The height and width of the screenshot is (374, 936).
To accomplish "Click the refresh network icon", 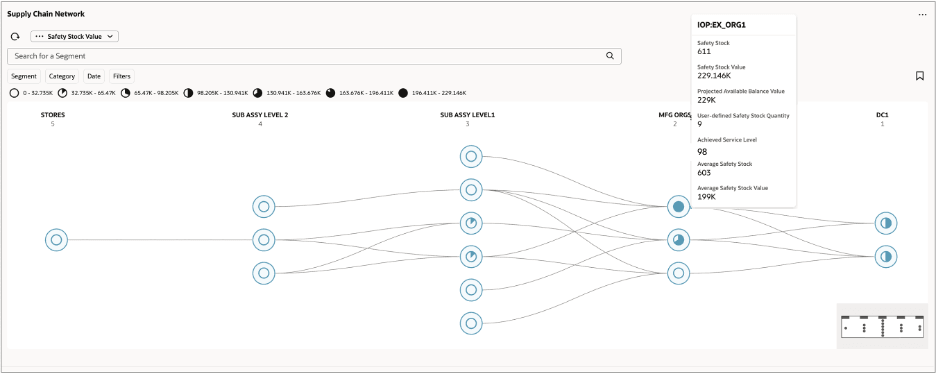I will [14, 36].
